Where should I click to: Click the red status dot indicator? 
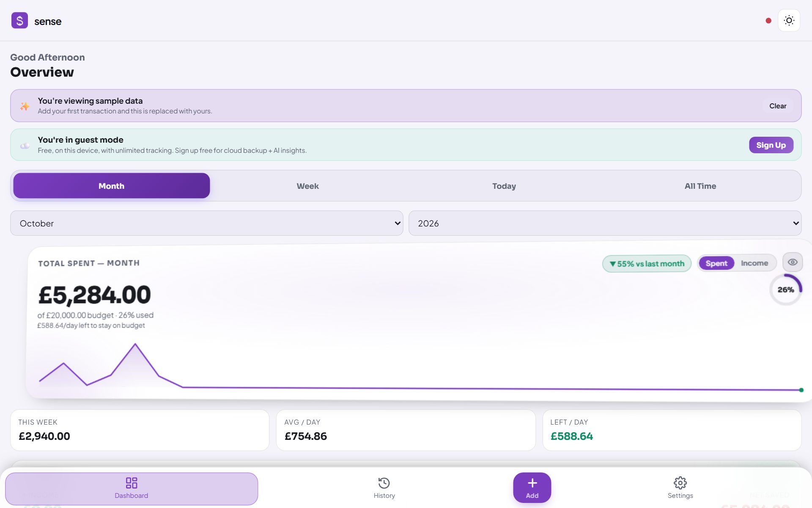tap(768, 20)
